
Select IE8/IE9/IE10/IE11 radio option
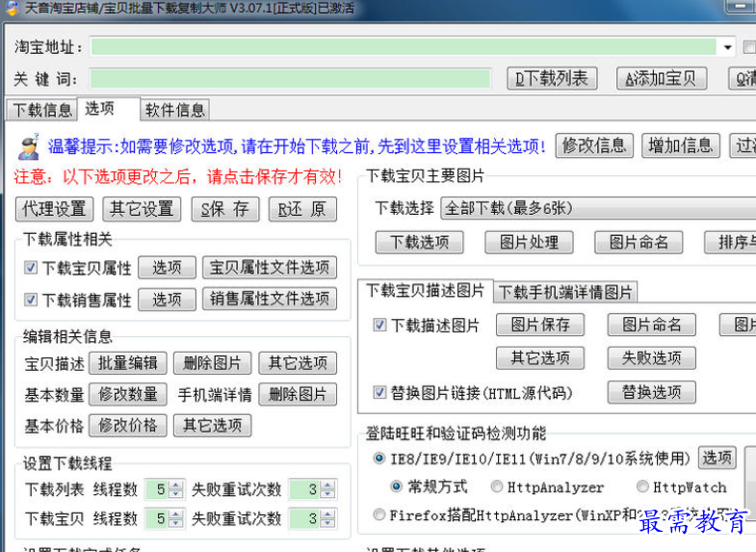click(x=379, y=458)
